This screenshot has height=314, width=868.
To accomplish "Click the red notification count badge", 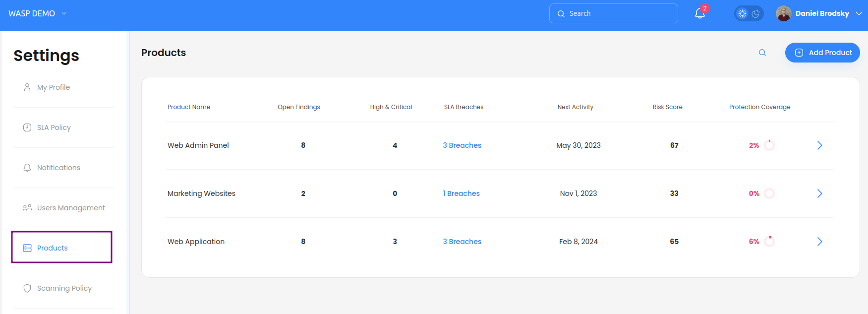I will click(x=705, y=8).
